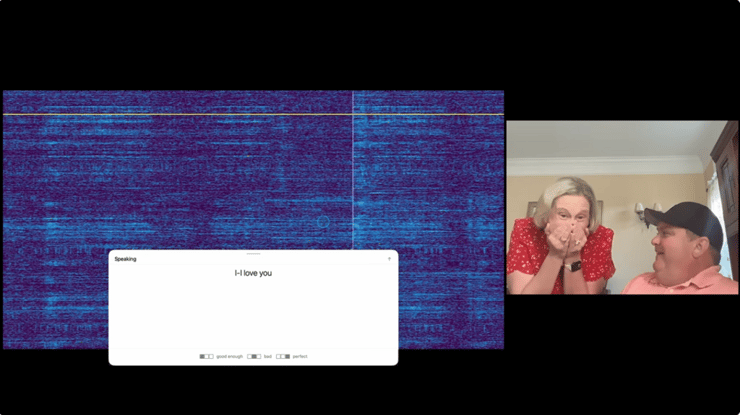The image size is (740, 415).
Task: Select the "good enough" rating
Action: [x=221, y=356]
